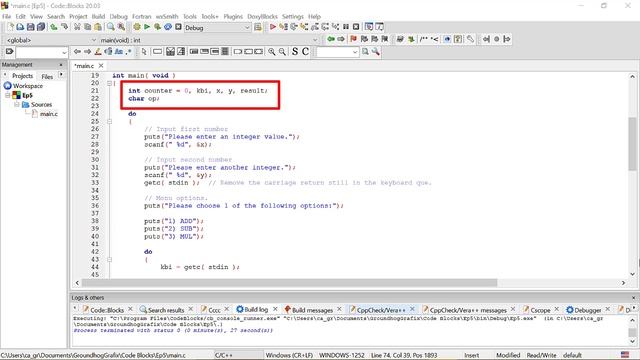Click the Toggle comments 'C' icon
The height and width of the screenshot is (360, 640).
point(305,52)
